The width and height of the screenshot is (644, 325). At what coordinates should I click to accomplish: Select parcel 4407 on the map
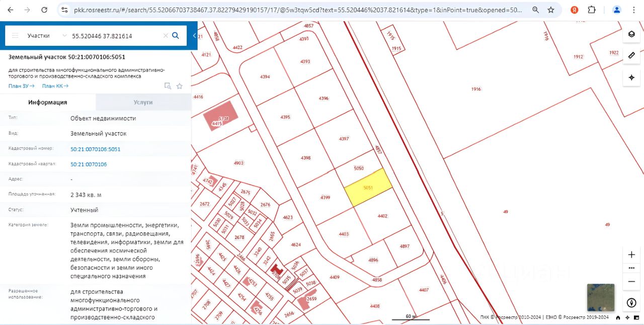click(x=424, y=290)
